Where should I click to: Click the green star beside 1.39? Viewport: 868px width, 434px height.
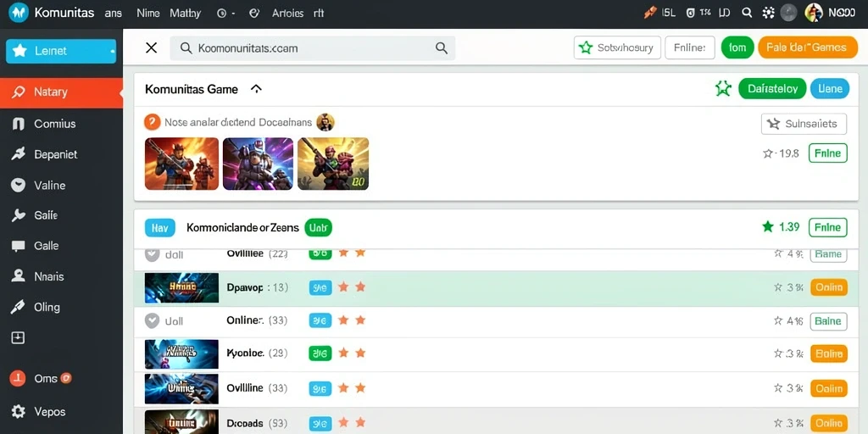point(768,226)
